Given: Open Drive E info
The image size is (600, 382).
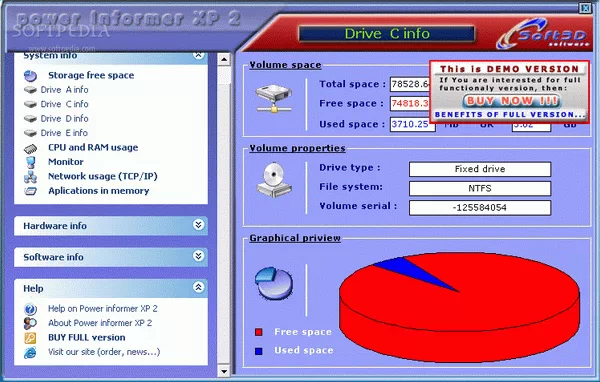Looking at the screenshot, I should (x=64, y=133).
